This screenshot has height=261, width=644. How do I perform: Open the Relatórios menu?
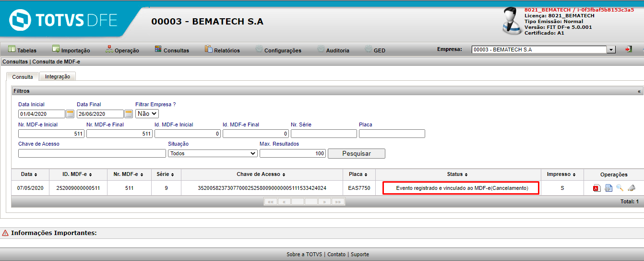coord(222,50)
